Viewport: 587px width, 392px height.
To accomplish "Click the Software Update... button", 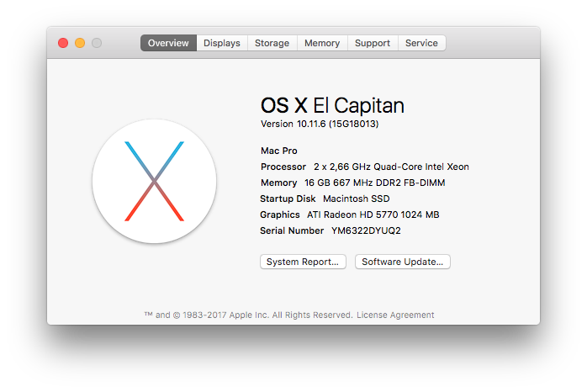I will click(403, 262).
